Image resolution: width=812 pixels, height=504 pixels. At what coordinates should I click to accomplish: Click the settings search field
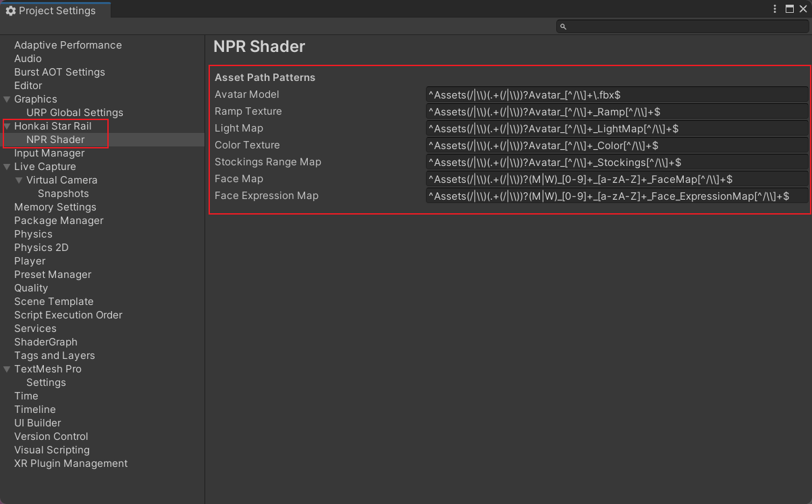tap(682, 26)
